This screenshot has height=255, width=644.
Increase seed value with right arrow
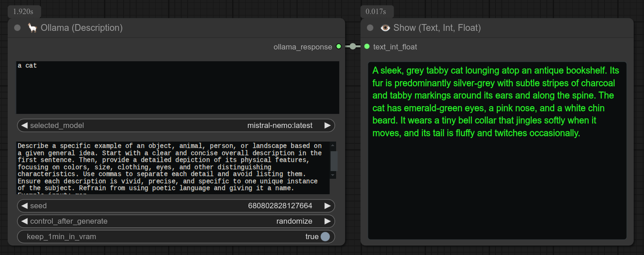(327, 206)
